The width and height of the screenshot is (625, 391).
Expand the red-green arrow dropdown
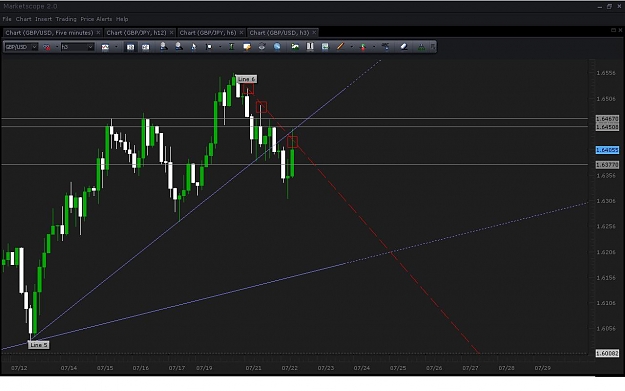(374, 47)
